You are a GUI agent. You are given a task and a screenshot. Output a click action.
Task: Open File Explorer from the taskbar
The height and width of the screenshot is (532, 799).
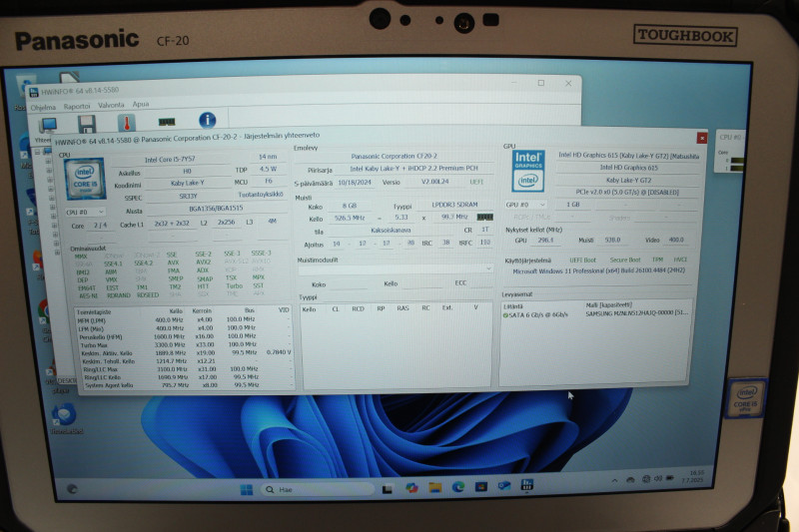point(434,488)
